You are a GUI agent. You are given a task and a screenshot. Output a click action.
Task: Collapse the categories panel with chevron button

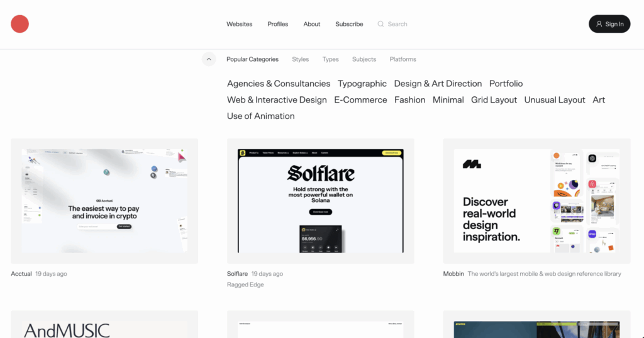coord(209,59)
